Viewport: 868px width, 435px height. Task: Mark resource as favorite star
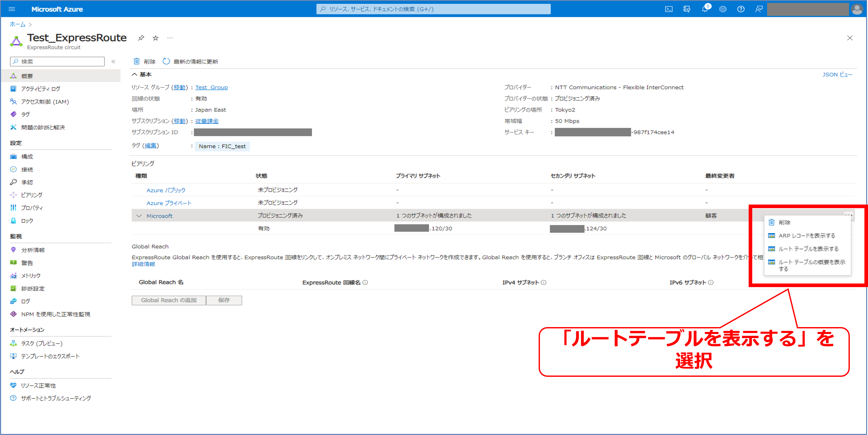click(x=155, y=38)
